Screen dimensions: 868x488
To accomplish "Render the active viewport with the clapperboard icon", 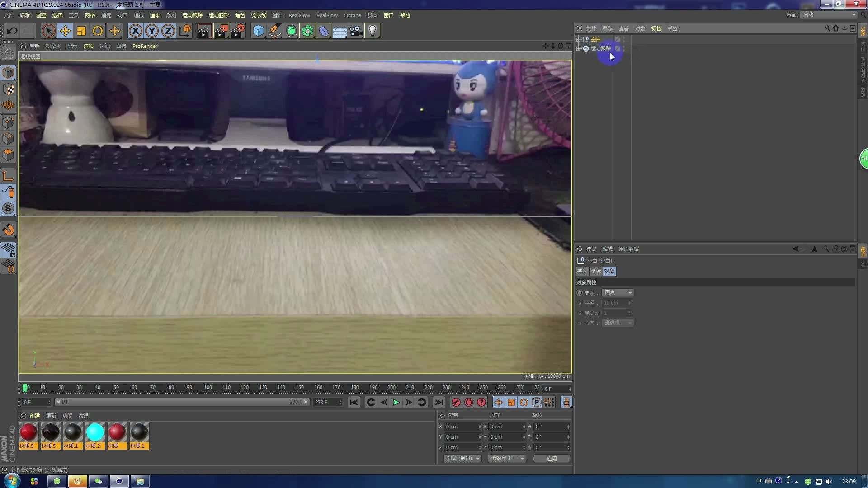I will click(204, 31).
